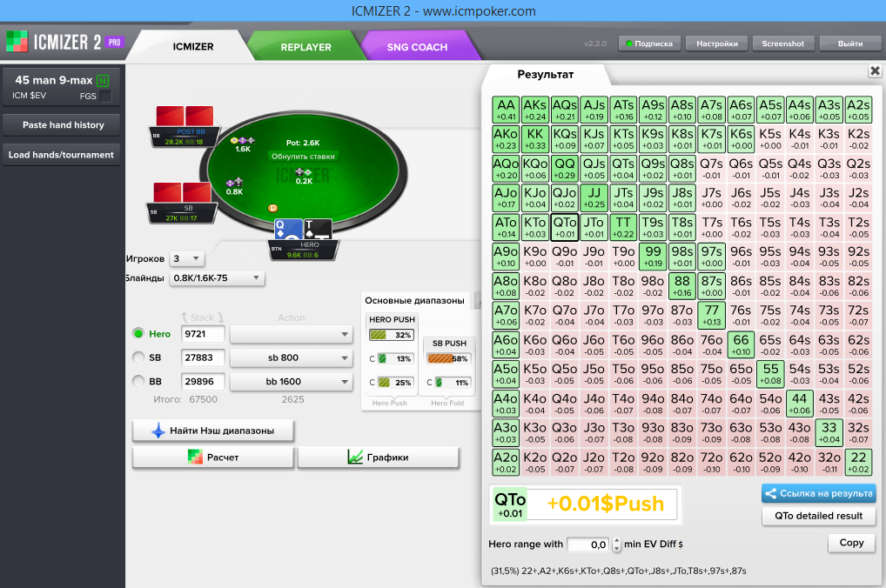886x588 pixels.
Task: Switch to the ICMIZER tab
Action: pos(192,46)
